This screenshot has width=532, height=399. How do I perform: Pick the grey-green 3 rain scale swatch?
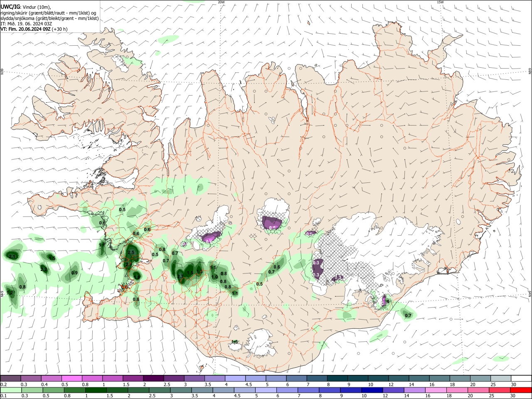point(180,390)
